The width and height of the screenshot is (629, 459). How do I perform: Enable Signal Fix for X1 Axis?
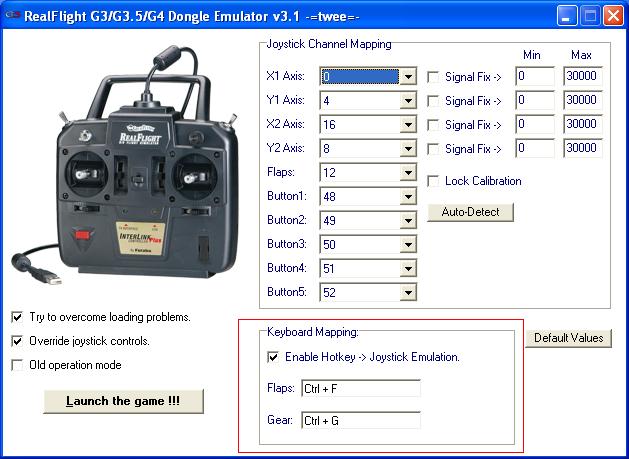[x=433, y=77]
